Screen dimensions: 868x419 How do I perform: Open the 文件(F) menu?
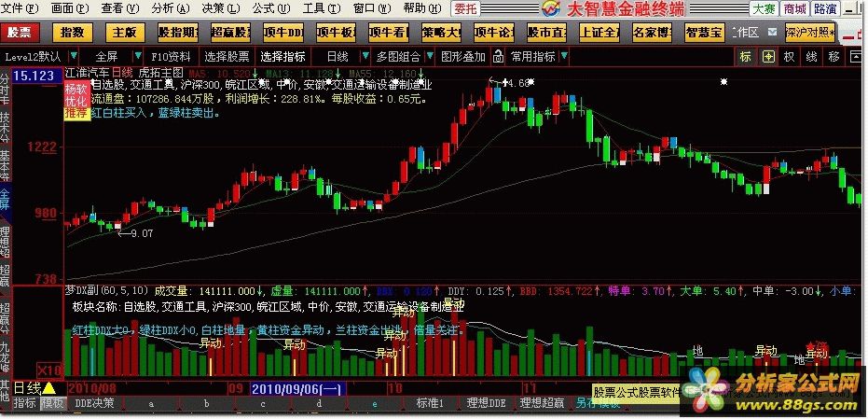click(x=21, y=8)
